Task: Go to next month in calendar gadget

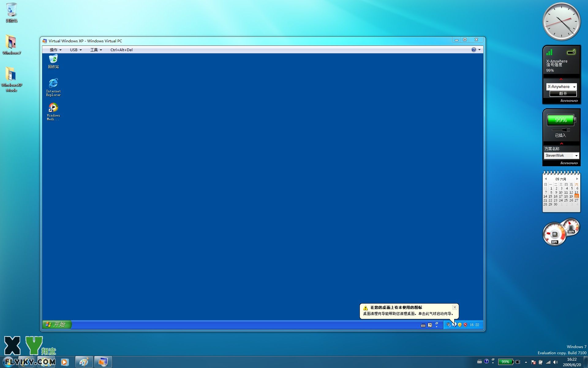Action: pos(577,179)
